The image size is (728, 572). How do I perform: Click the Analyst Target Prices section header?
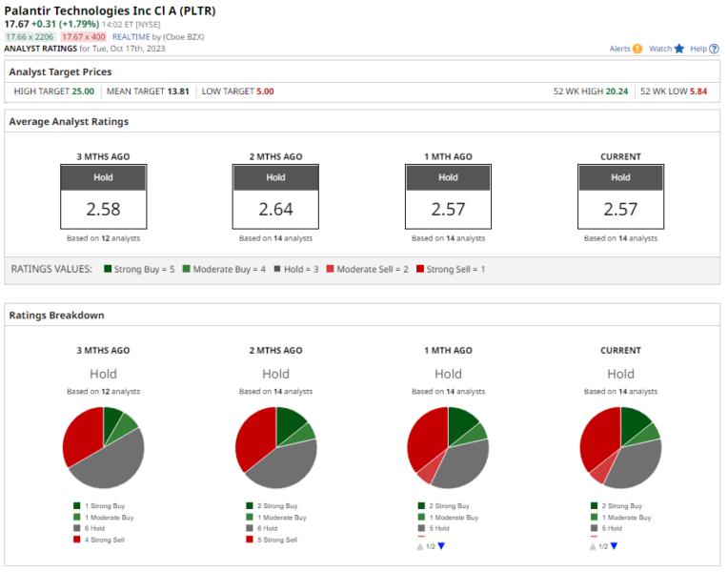tap(60, 72)
